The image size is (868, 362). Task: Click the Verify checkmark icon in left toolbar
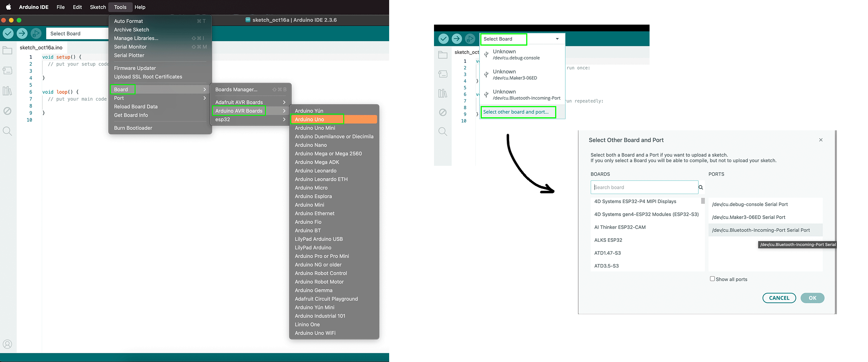tap(8, 33)
